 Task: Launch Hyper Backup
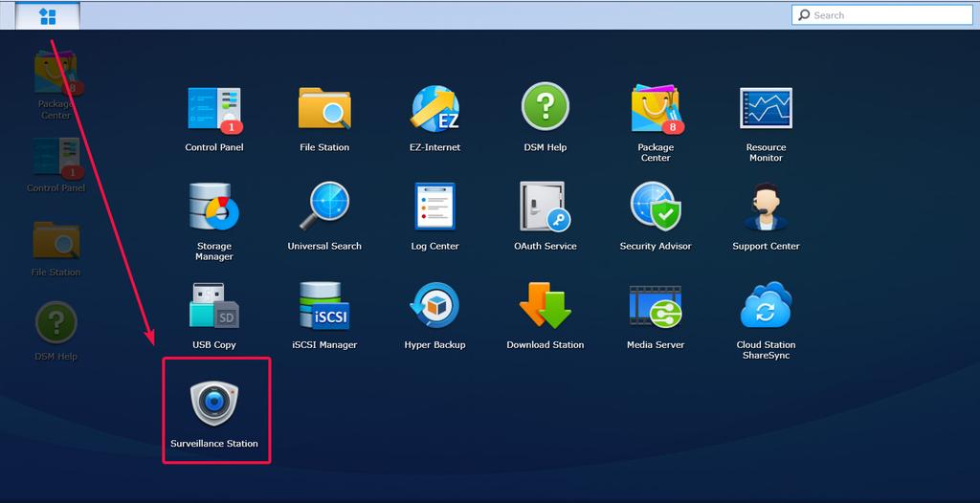[435, 306]
